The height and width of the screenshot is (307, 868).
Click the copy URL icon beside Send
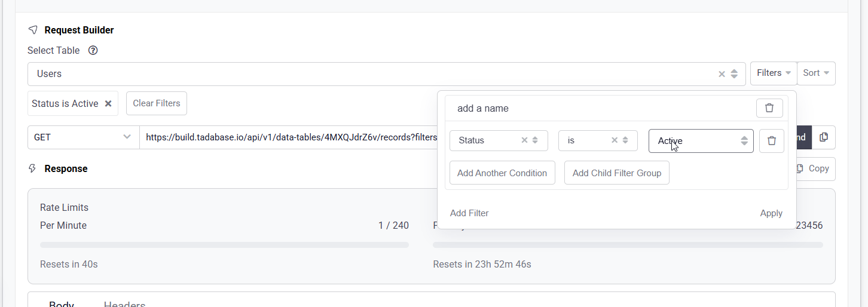(x=824, y=137)
